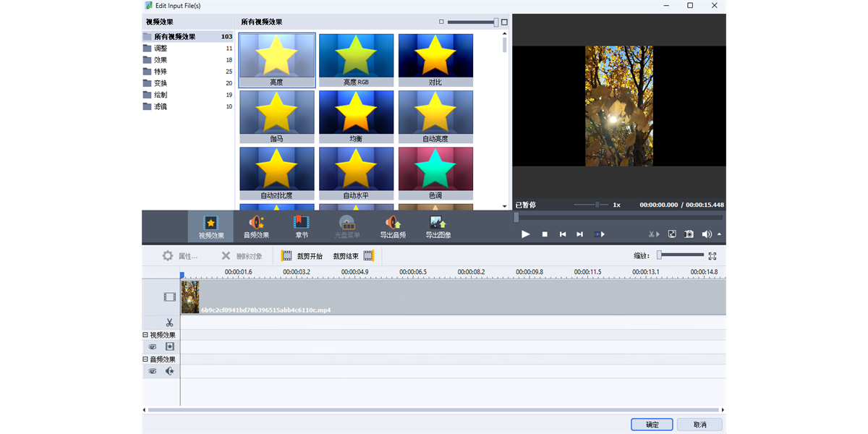Take a snapshot using the camera icon
Screen dimensions: 868x434
(x=689, y=234)
